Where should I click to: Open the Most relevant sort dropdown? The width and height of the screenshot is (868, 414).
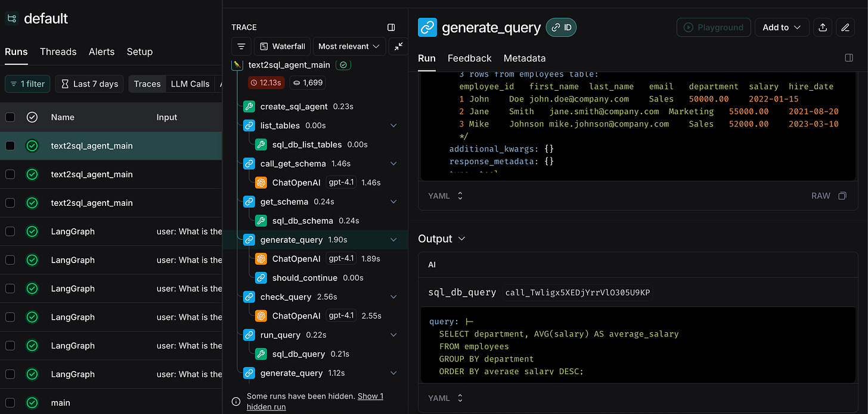tap(349, 47)
